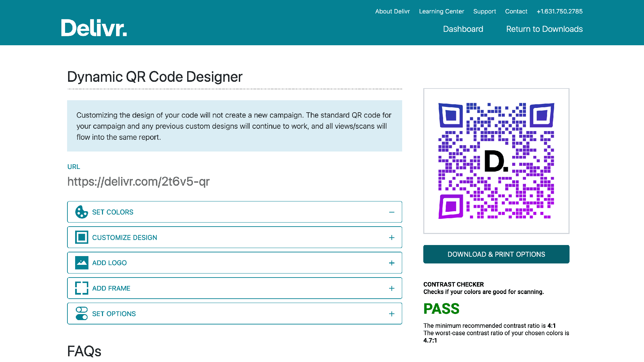
Task: Expand the Add Logo plus sign
Action: [x=391, y=263]
